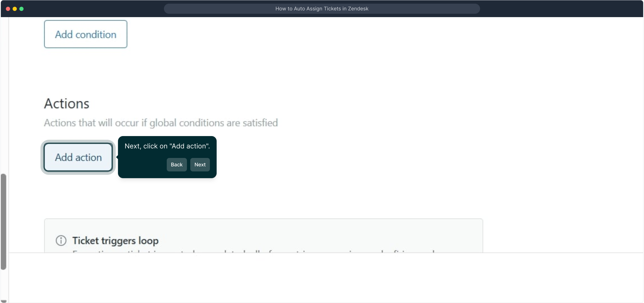Click the scroll-down arrow below the scrollbar

point(4,301)
